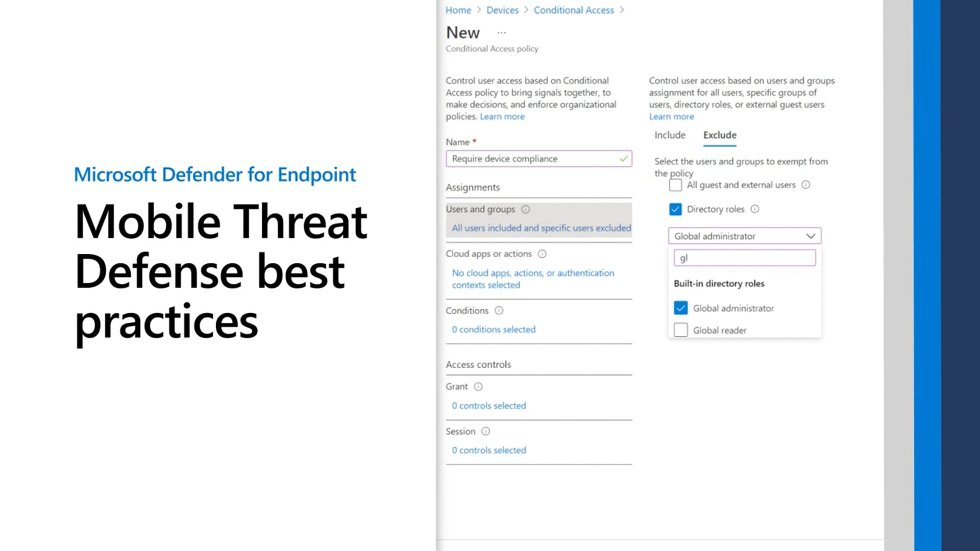Click the info icon next to Session
This screenshot has height=551, width=980.
click(x=486, y=431)
